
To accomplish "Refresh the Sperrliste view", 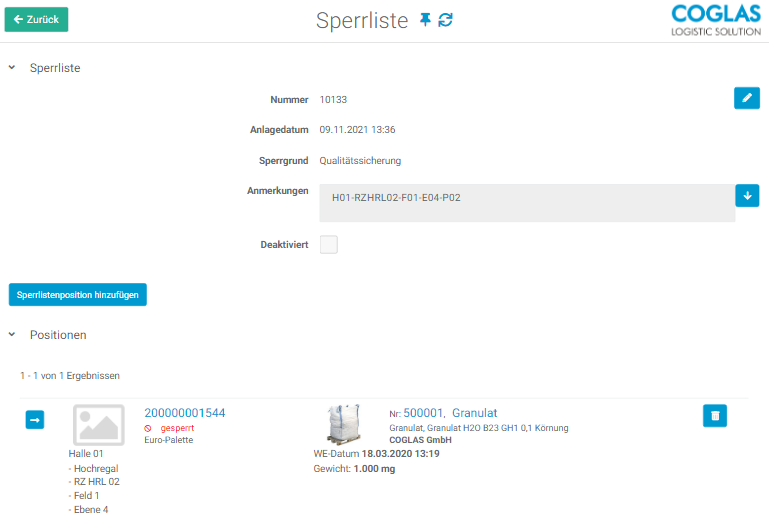I will click(445, 20).
